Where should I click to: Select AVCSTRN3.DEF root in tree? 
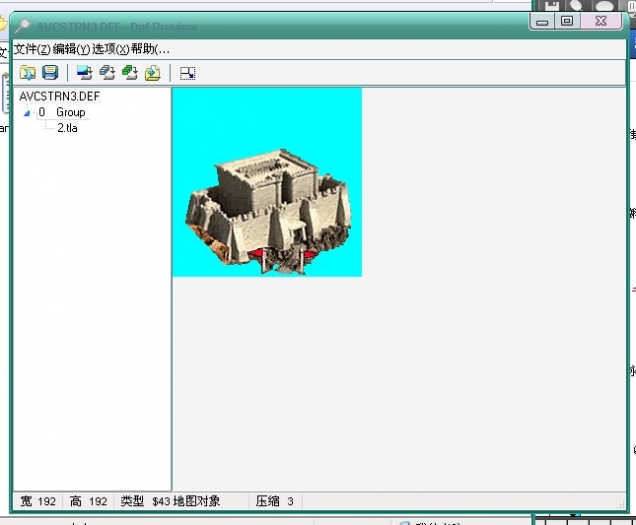[59, 97]
